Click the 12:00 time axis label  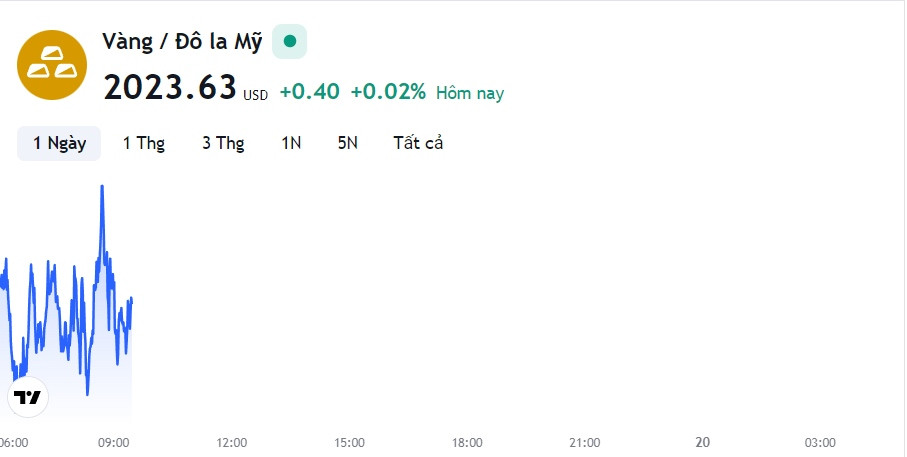coord(231,443)
